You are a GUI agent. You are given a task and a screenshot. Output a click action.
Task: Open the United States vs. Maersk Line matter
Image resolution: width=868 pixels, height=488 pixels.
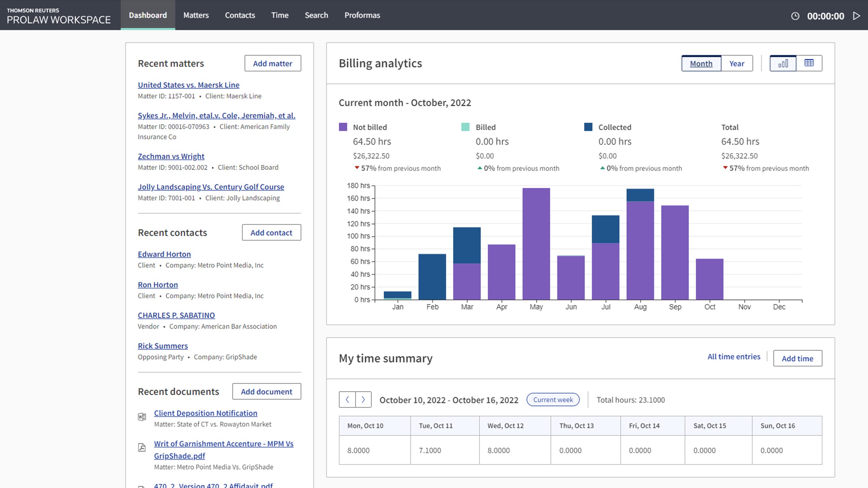pos(189,85)
